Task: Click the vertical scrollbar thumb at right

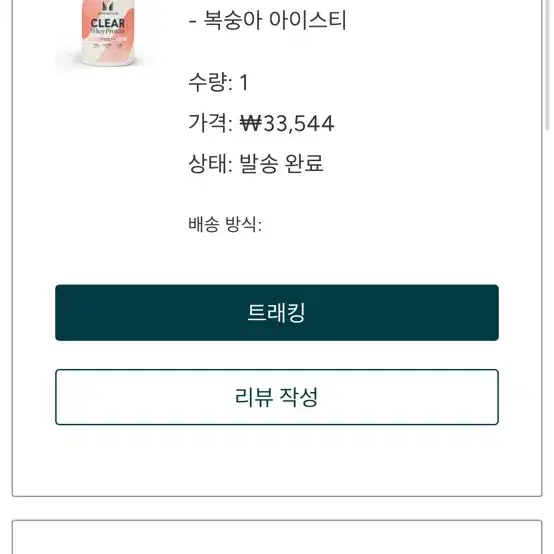Action: pos(548,64)
